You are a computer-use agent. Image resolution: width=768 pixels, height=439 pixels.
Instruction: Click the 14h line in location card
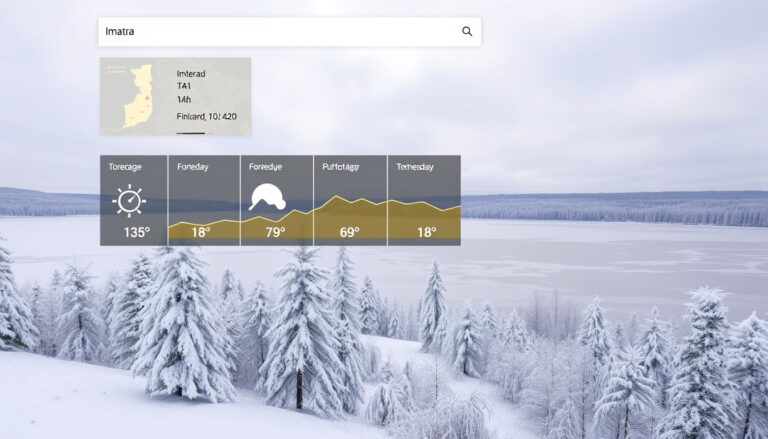coord(184,99)
